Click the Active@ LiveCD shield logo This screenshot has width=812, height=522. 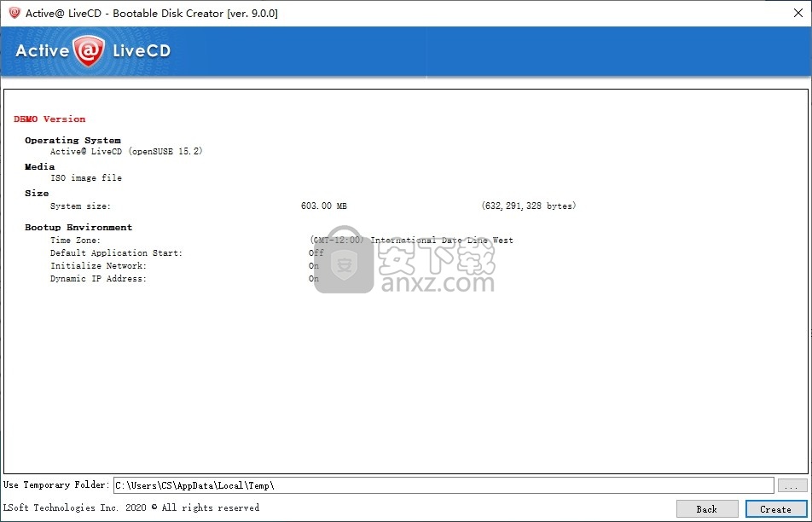point(89,51)
